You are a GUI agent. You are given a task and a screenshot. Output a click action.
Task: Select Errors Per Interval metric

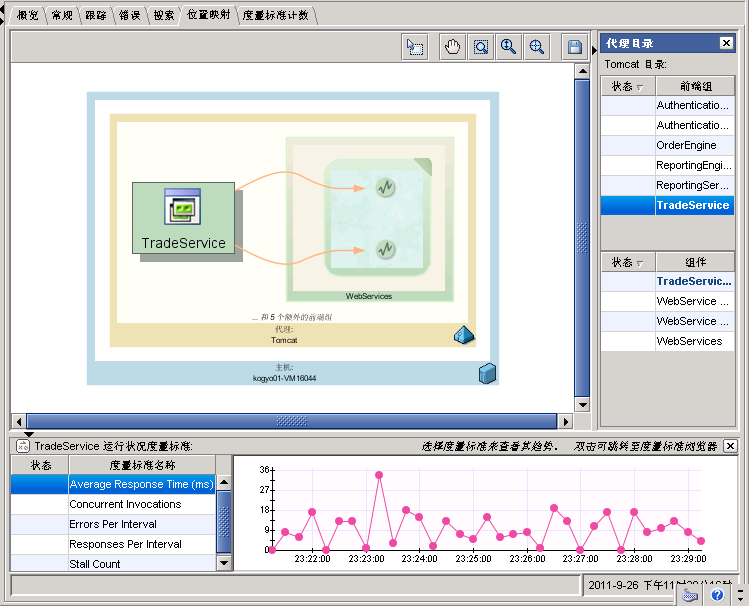(113, 524)
